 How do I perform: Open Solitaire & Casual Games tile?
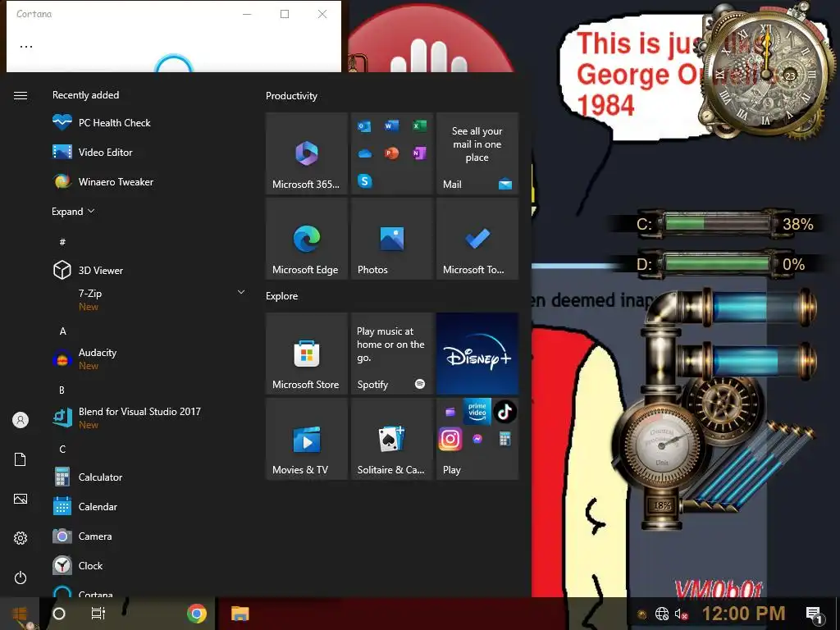click(x=392, y=439)
